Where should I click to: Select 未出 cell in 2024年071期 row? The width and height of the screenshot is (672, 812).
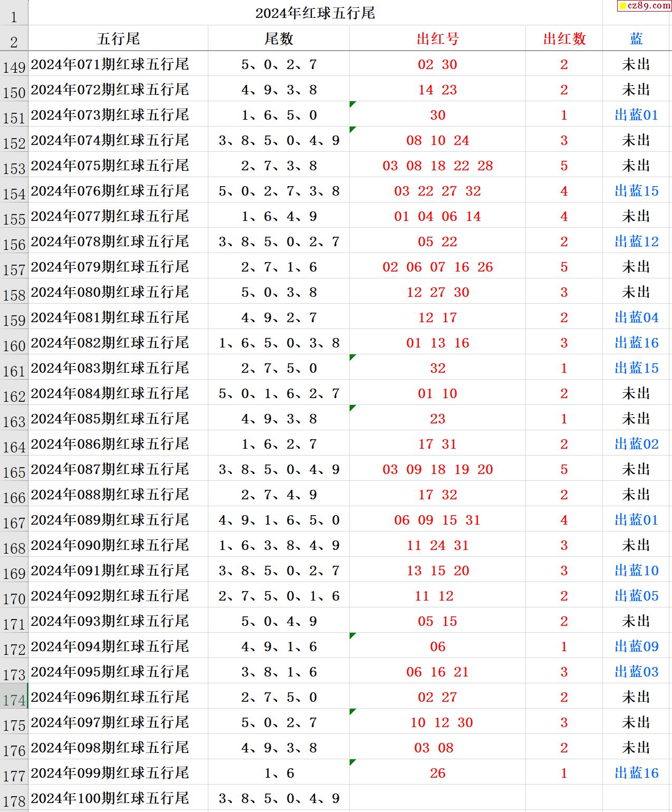pyautogui.click(x=636, y=64)
